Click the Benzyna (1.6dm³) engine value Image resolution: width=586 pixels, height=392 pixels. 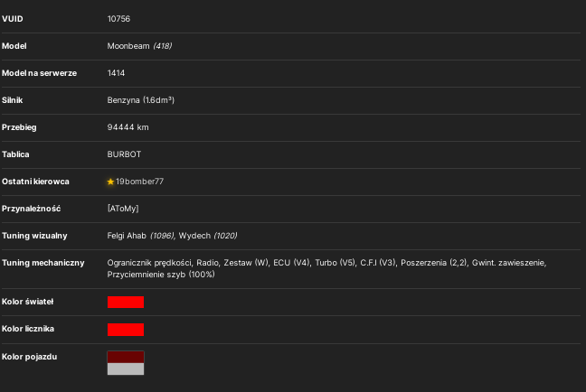tap(141, 100)
